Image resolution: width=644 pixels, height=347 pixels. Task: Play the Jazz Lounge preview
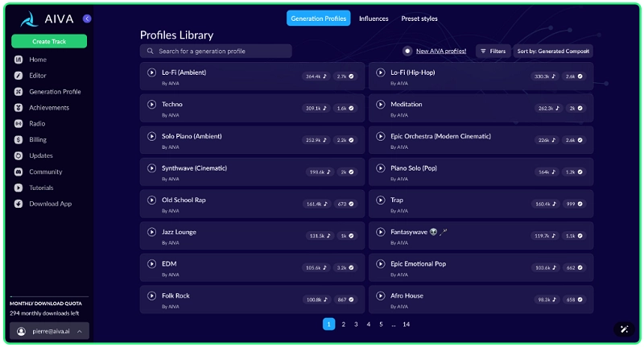151,232
